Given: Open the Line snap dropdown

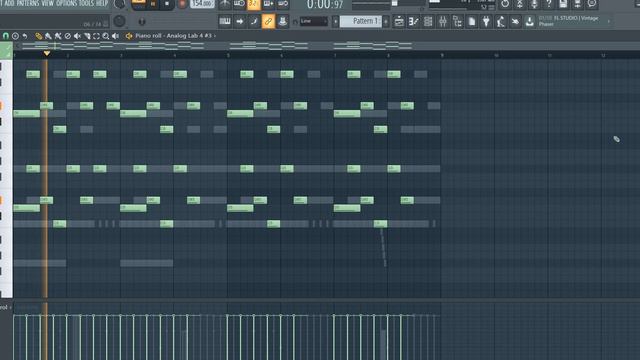Looking at the screenshot, I should (314, 21).
